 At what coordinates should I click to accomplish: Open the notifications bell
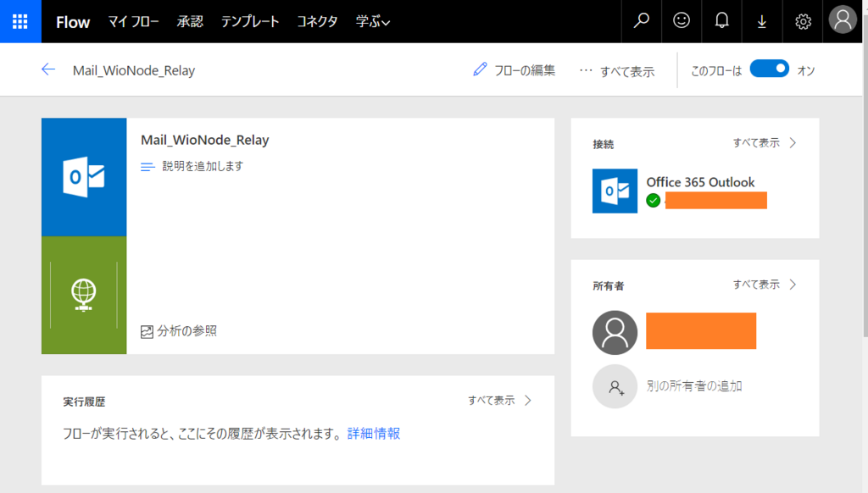pyautogui.click(x=721, y=21)
